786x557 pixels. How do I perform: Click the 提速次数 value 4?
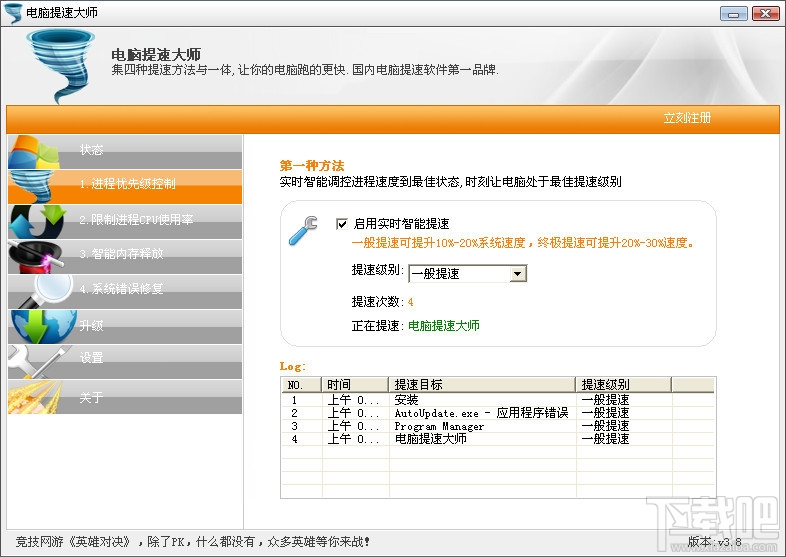click(x=411, y=302)
